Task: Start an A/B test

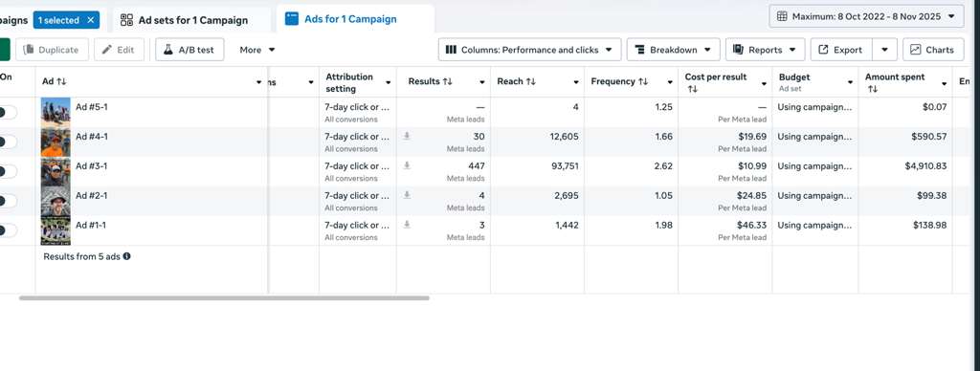Action: (x=189, y=50)
